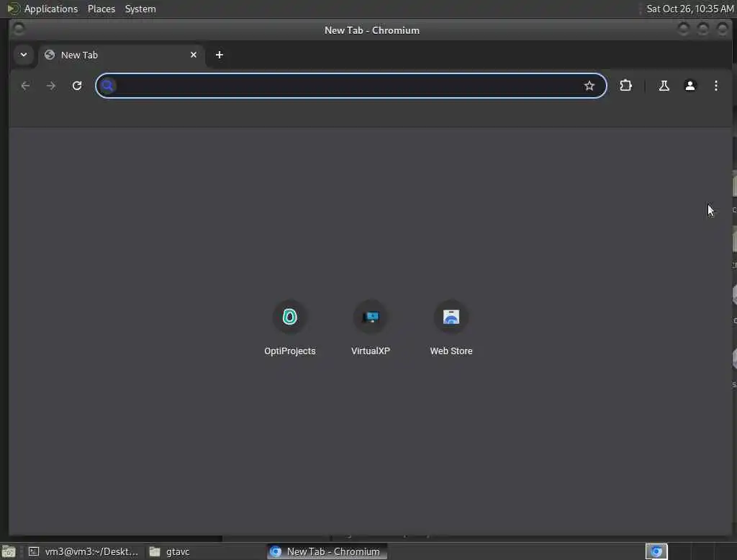Select the New Tab tab
The image size is (737, 560).
coord(121,55)
